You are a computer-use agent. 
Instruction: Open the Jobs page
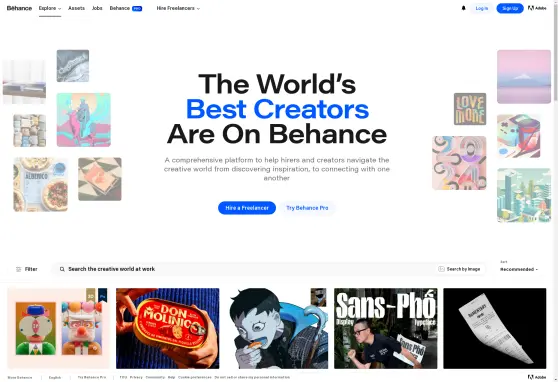click(97, 8)
